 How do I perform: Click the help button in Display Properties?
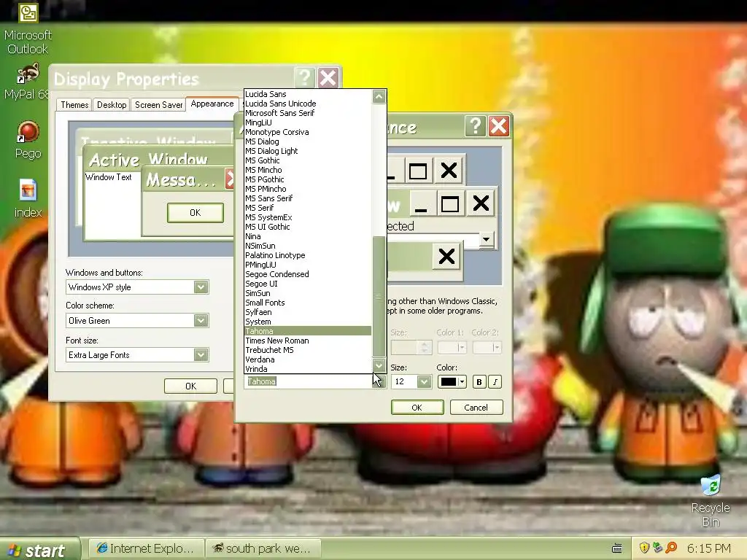(304, 77)
